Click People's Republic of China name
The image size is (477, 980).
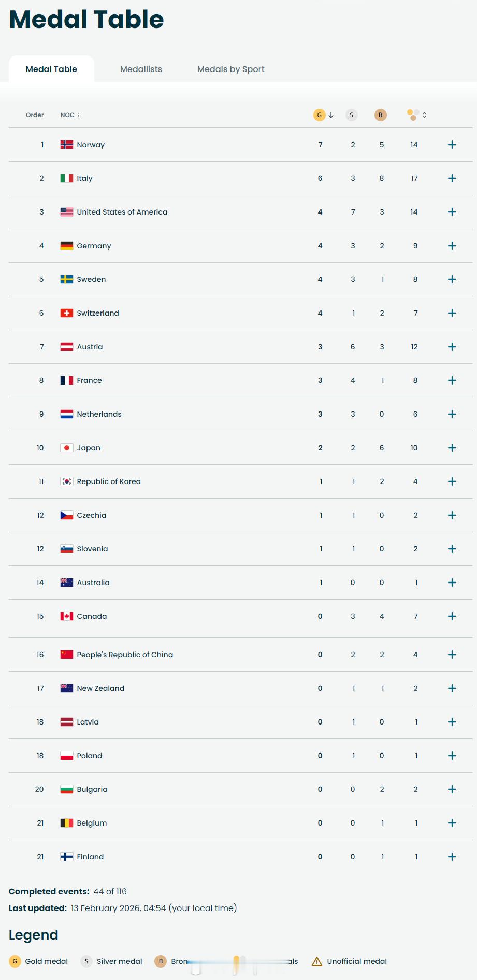point(125,655)
